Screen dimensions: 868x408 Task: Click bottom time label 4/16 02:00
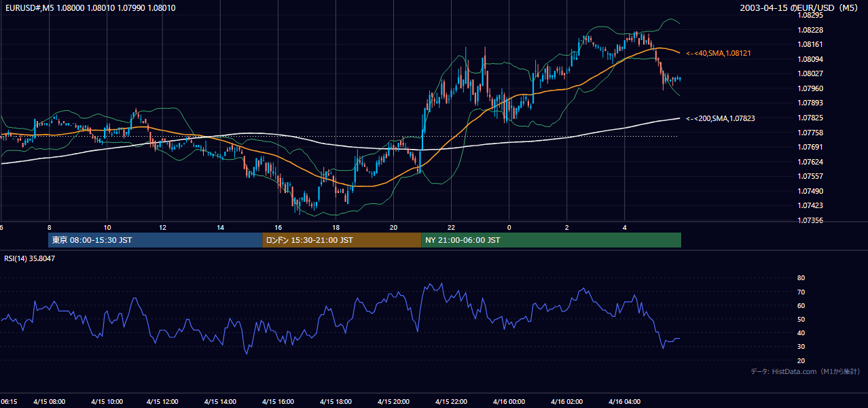coord(566,402)
